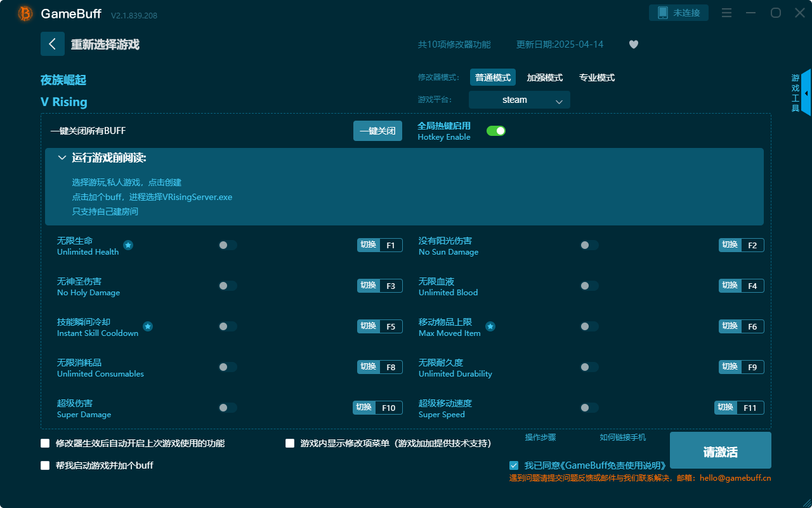Click the star icon beside Unlimited Health
This screenshot has width=812, height=508.
click(128, 244)
